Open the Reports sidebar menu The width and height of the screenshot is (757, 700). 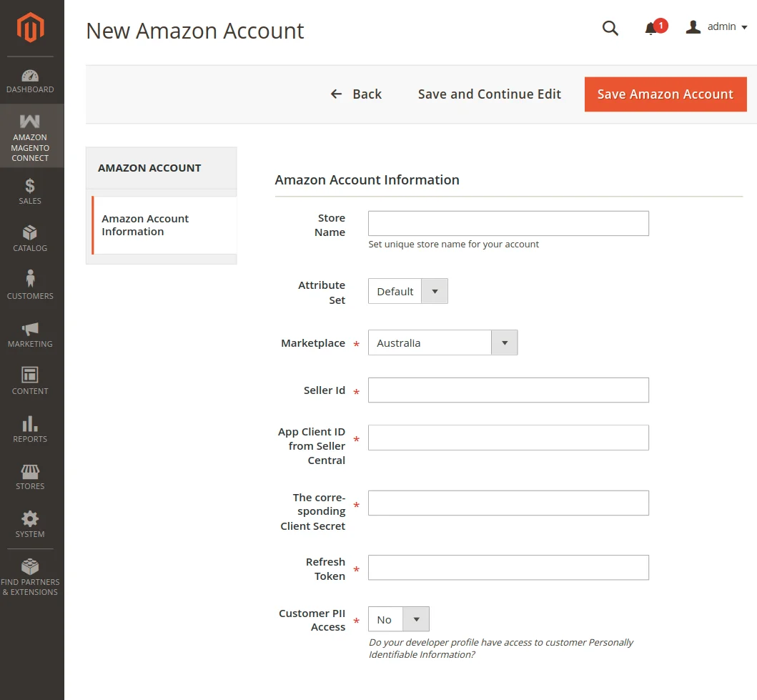30,429
